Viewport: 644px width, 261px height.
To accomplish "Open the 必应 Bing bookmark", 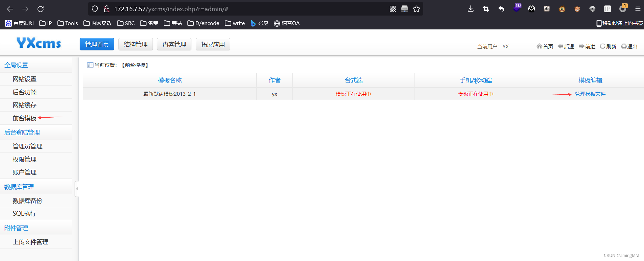I will 260,23.
